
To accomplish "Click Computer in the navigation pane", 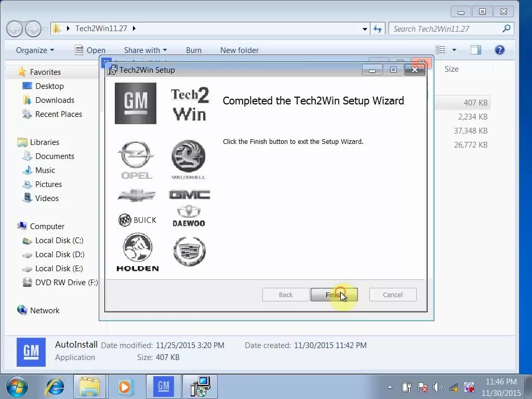I will pyautogui.click(x=47, y=227).
